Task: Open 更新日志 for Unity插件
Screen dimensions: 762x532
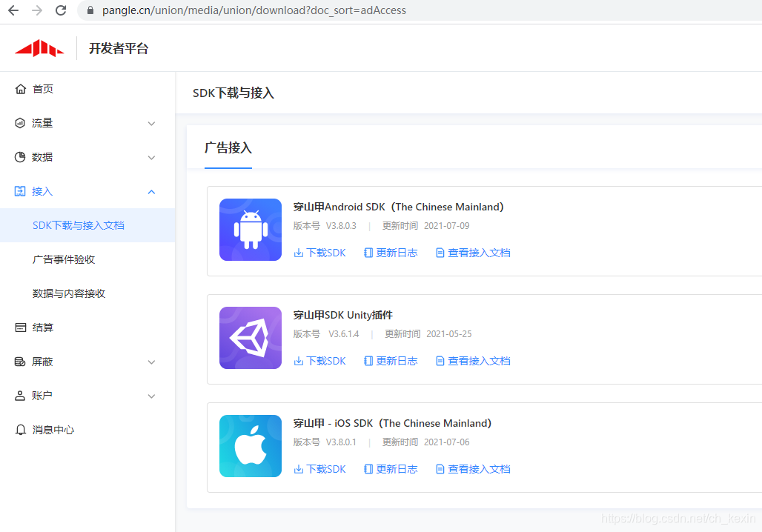Action: pos(397,361)
